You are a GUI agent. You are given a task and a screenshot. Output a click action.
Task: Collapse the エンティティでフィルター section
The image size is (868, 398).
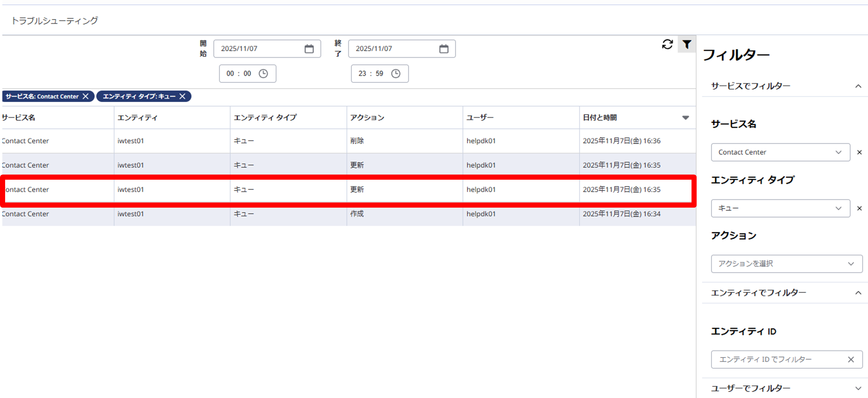[x=858, y=293]
